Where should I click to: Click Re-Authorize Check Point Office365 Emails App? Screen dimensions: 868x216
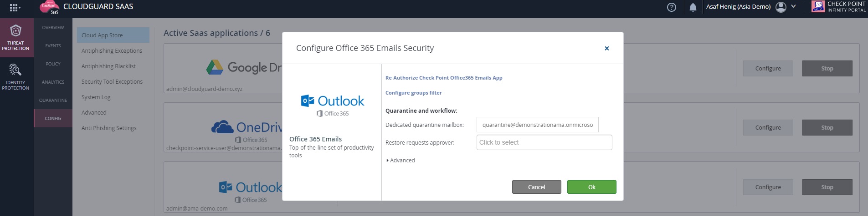coord(444,78)
